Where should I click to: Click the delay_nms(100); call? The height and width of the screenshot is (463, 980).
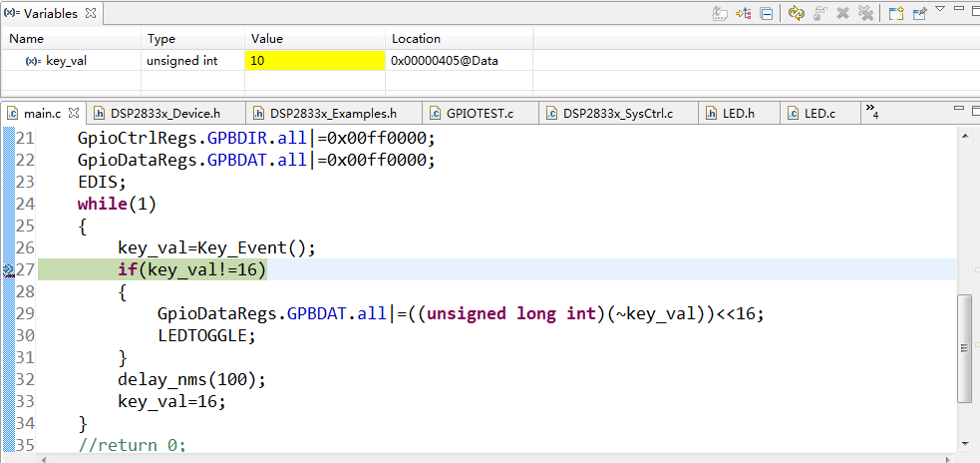click(191, 379)
